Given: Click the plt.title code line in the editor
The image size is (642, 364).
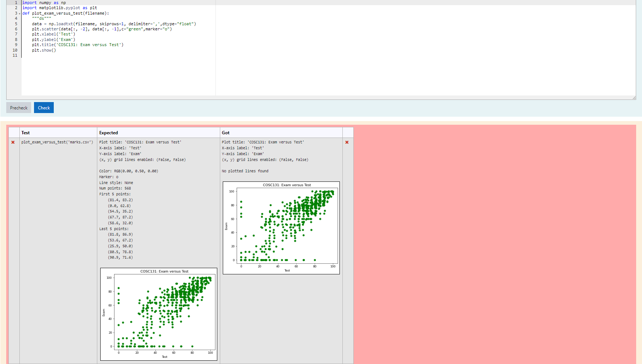Looking at the screenshot, I should tap(78, 45).
